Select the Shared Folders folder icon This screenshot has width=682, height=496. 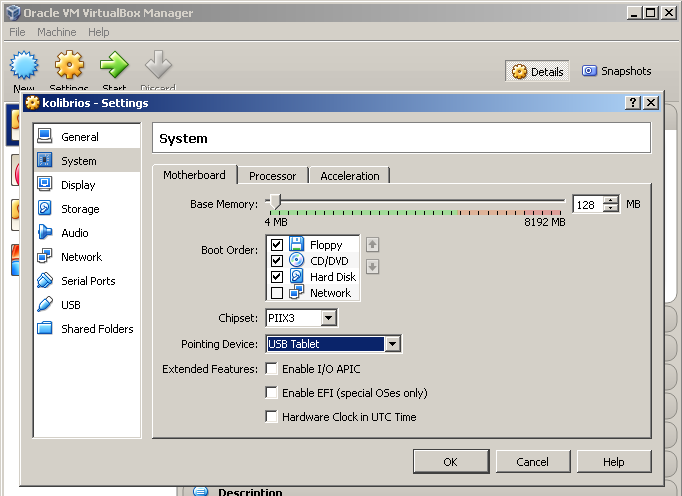coord(44,328)
